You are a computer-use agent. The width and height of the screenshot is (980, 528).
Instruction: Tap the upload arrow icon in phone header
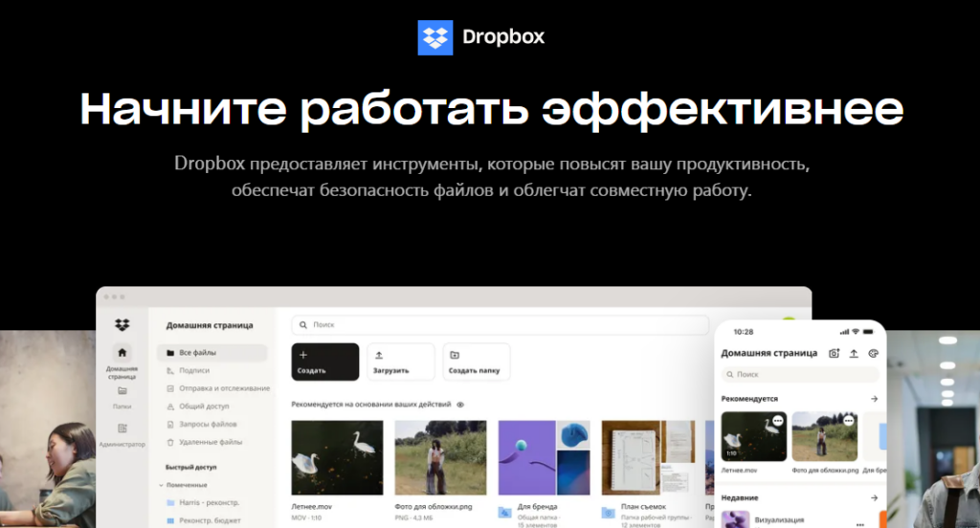point(854,354)
